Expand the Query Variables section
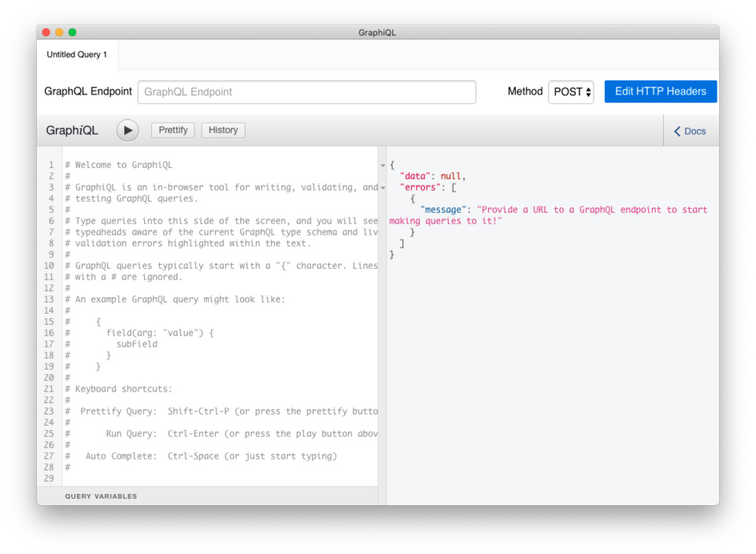Screen dimensions: 756x554 click(102, 496)
